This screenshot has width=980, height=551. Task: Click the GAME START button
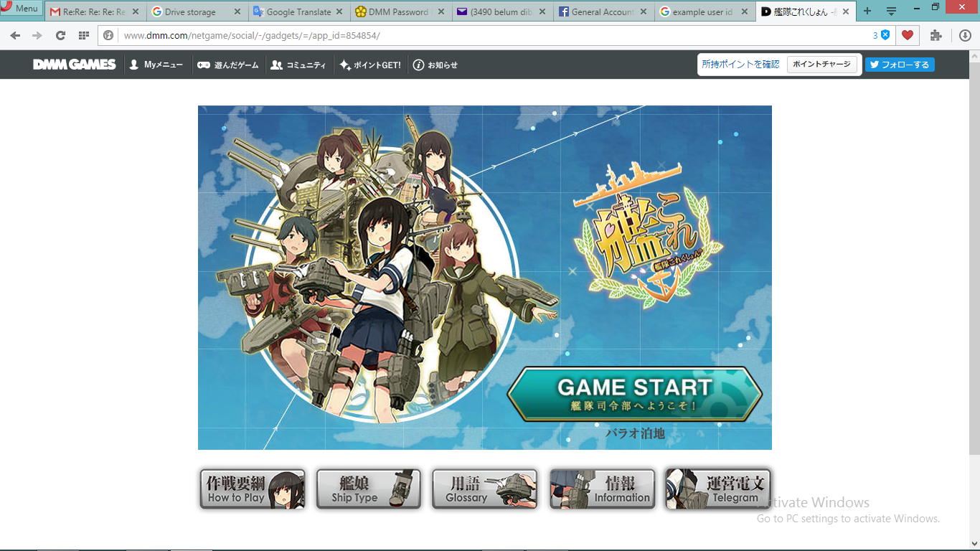click(x=635, y=393)
